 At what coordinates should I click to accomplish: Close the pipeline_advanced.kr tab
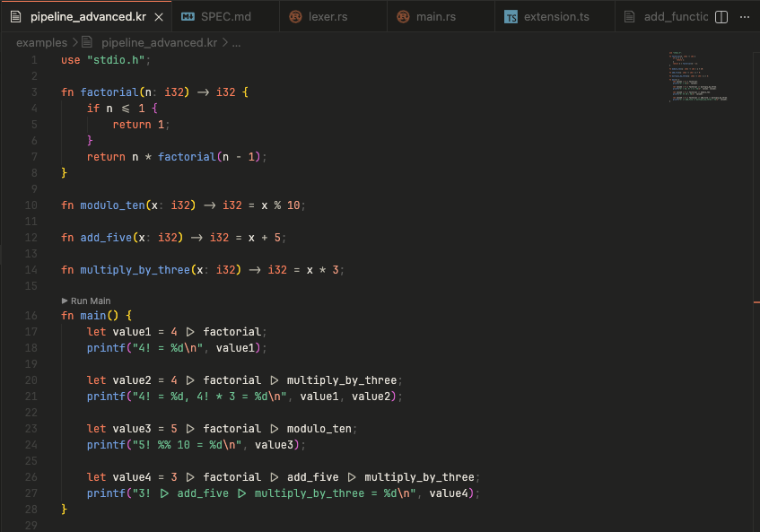(159, 17)
